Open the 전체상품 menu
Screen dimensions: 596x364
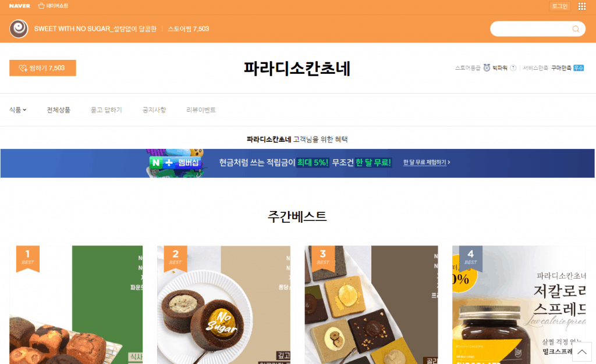tap(59, 110)
